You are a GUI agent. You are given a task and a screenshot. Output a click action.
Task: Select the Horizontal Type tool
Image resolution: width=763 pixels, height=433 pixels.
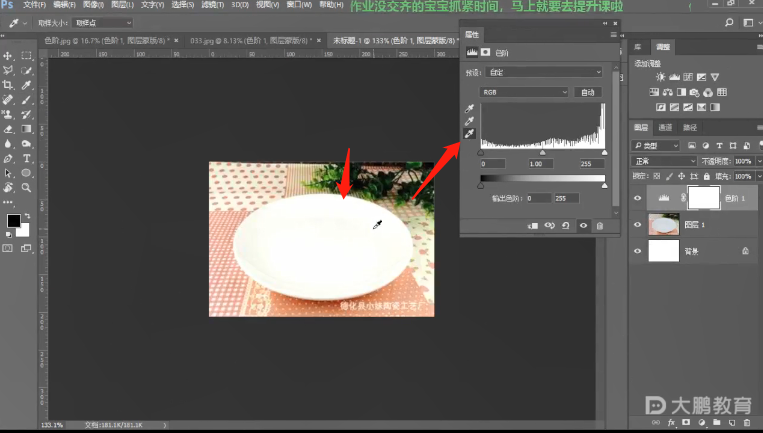27,158
